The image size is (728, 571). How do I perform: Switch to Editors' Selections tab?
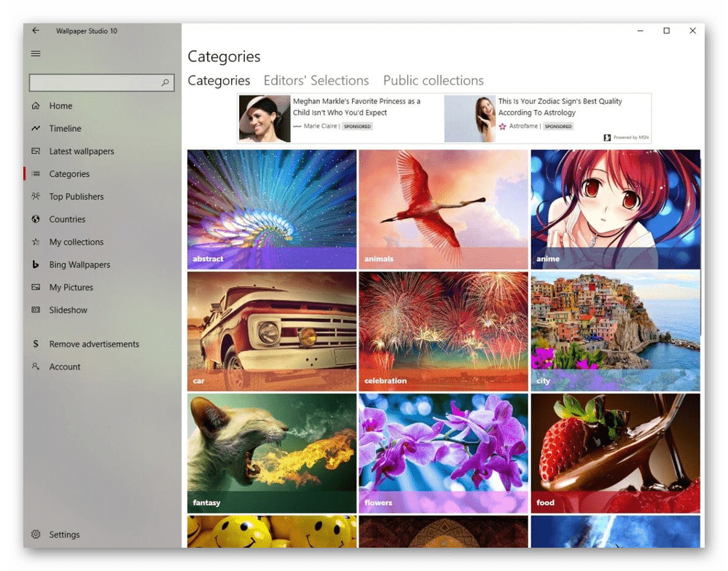point(316,81)
